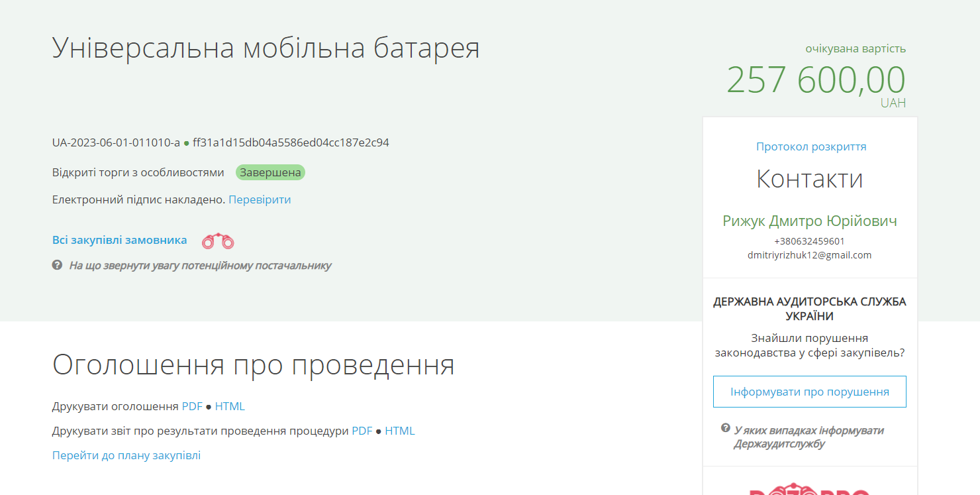Click Знайшли порушення законодавства question text
This screenshot has width=980, height=495.
click(810, 345)
